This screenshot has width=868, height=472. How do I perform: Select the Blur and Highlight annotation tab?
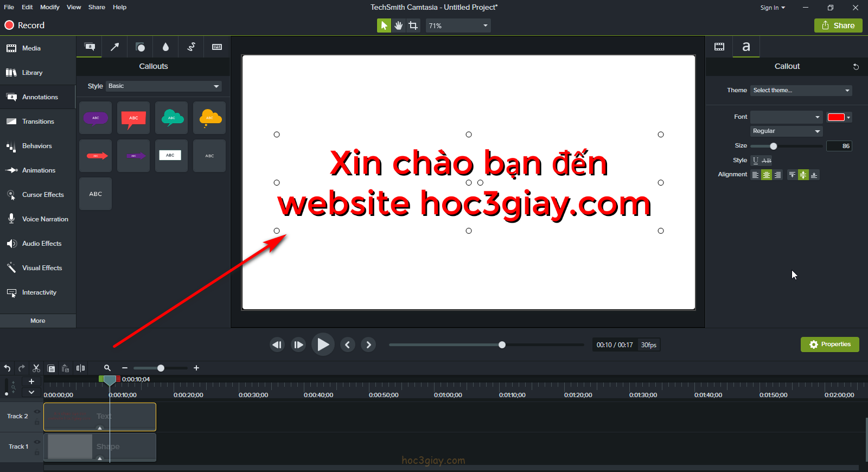(x=165, y=47)
